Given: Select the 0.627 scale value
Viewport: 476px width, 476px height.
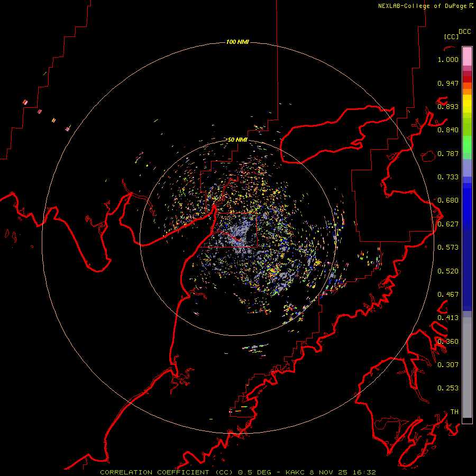Looking at the screenshot, I should [x=448, y=224].
